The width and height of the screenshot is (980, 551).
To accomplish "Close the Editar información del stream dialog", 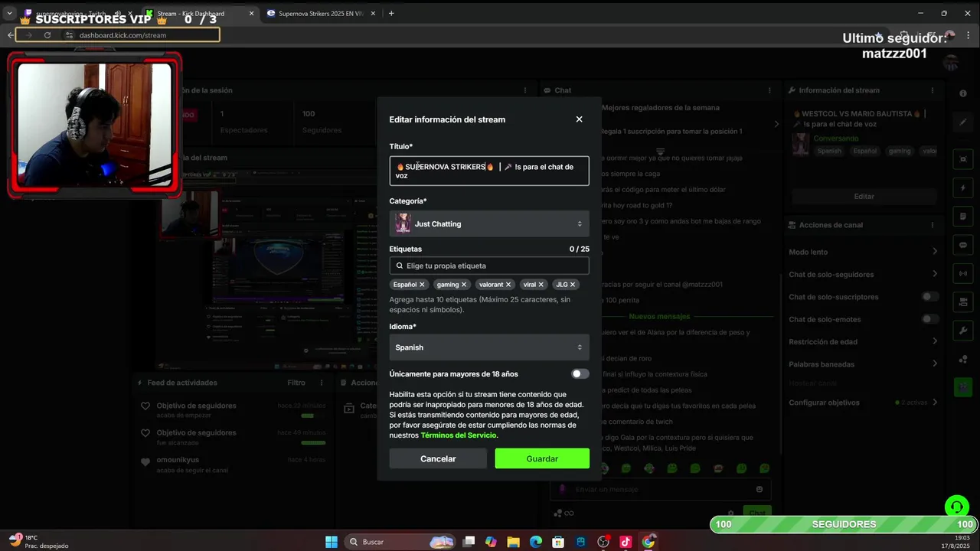I will (579, 119).
